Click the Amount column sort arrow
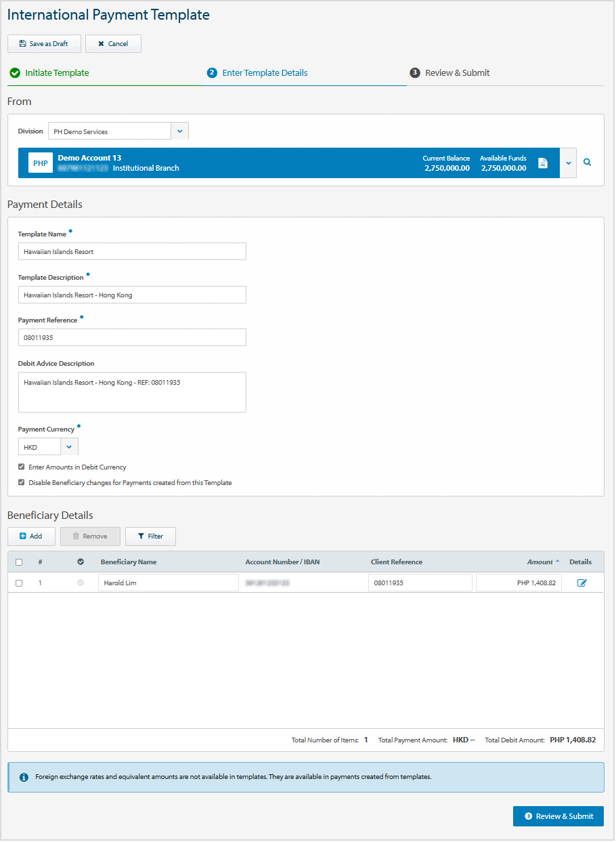The image size is (616, 842). 558,562
